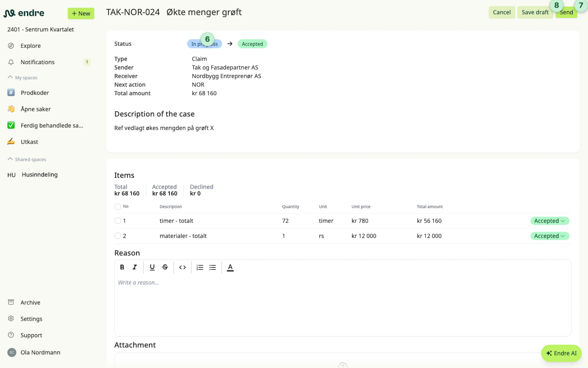
Task: Open the Husinndeling shared space
Action: coord(40,174)
